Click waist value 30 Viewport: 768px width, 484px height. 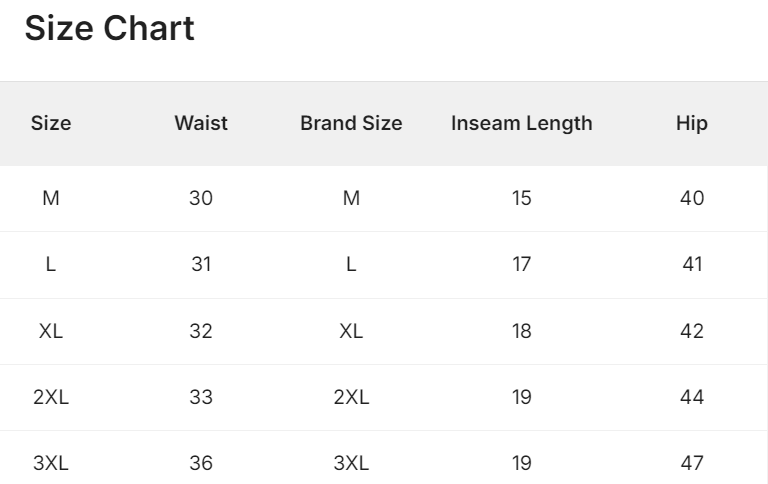coord(201,198)
